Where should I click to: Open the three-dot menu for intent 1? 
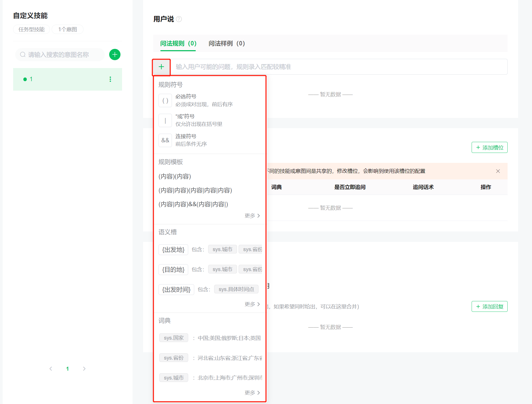click(x=110, y=79)
